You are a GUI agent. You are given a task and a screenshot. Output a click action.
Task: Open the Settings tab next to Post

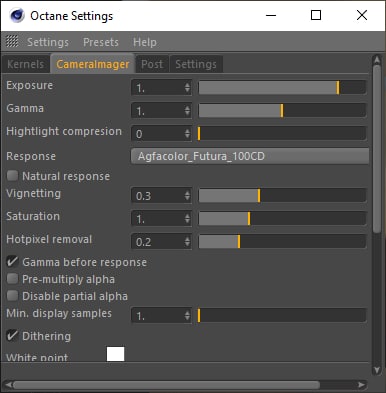[x=196, y=64]
